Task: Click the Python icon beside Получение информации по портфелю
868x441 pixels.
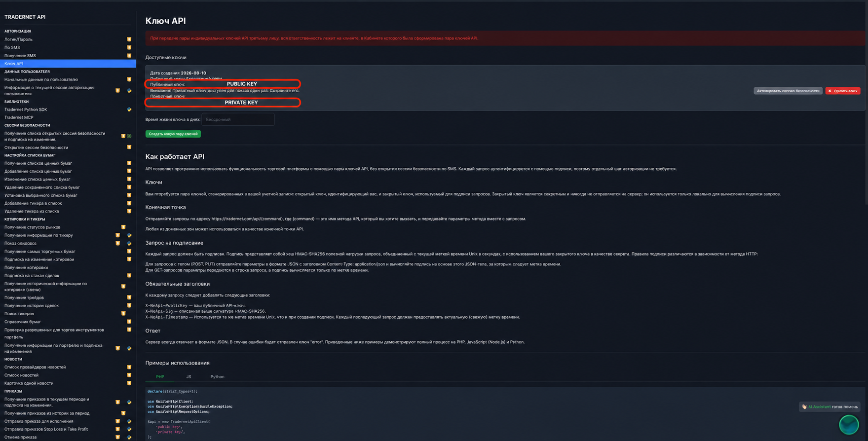Action: click(129, 348)
